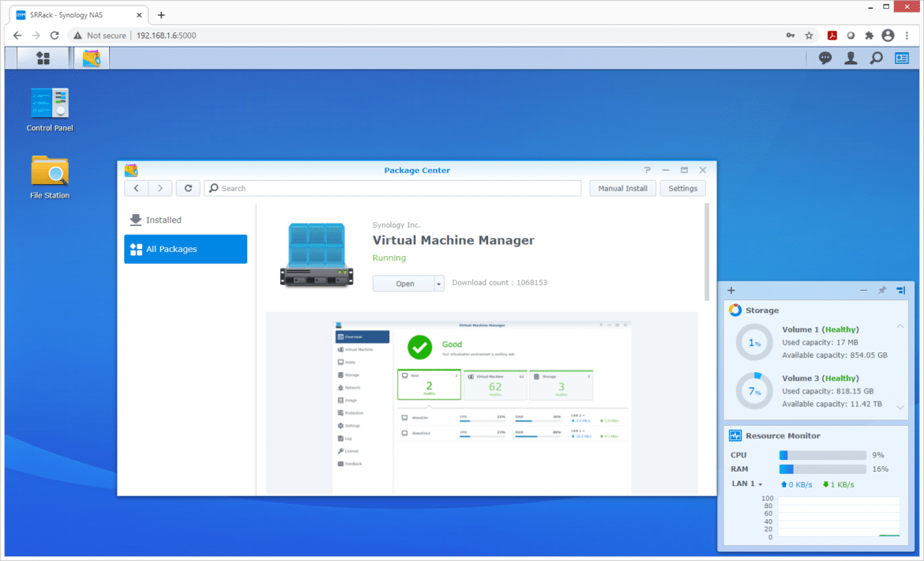
Task: Click the DSM taskbar search magnifier
Action: 877,58
